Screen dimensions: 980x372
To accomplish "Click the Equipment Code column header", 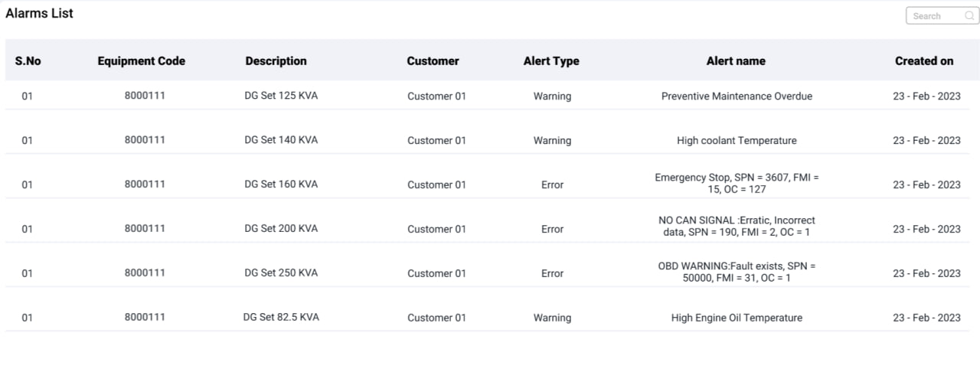I will (x=142, y=61).
